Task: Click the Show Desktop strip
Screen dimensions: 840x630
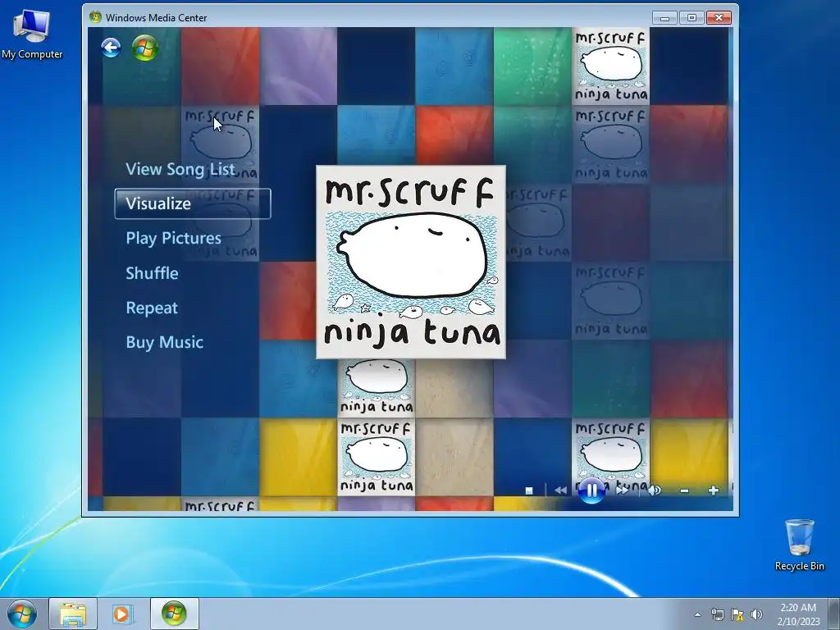Action: tap(834, 614)
